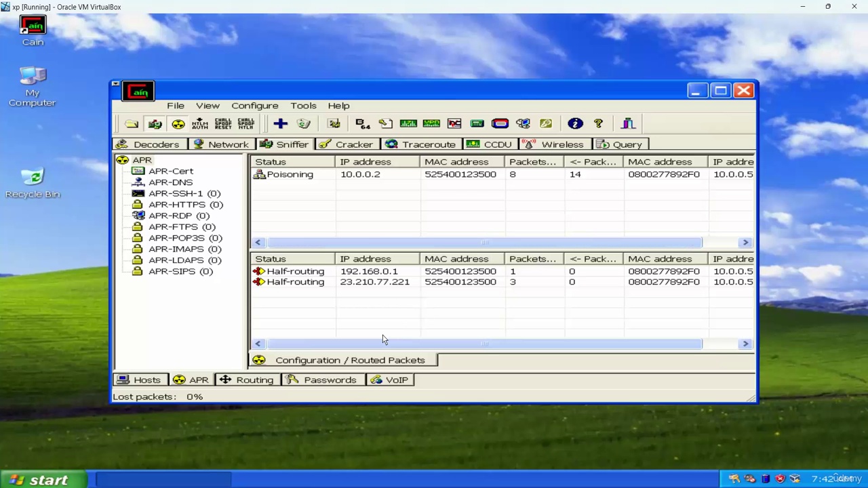Screen dimensions: 868x488
Task: Select APR-POP3S (0) in the tree
Action: point(185,238)
